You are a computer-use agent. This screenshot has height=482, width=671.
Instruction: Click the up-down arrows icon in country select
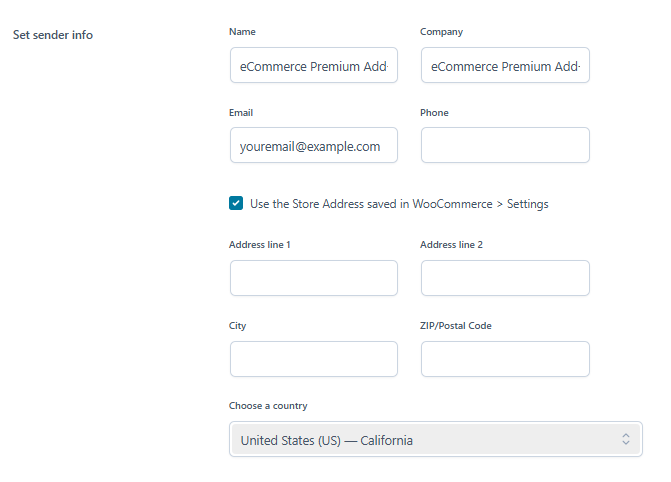626,440
